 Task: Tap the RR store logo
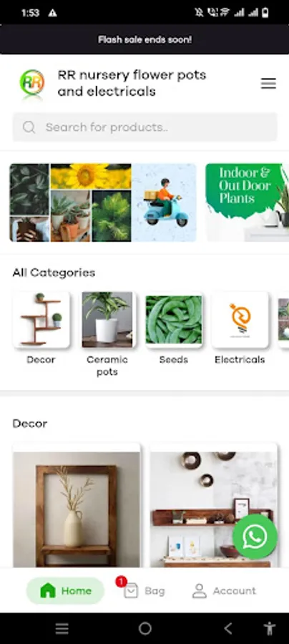(x=32, y=84)
